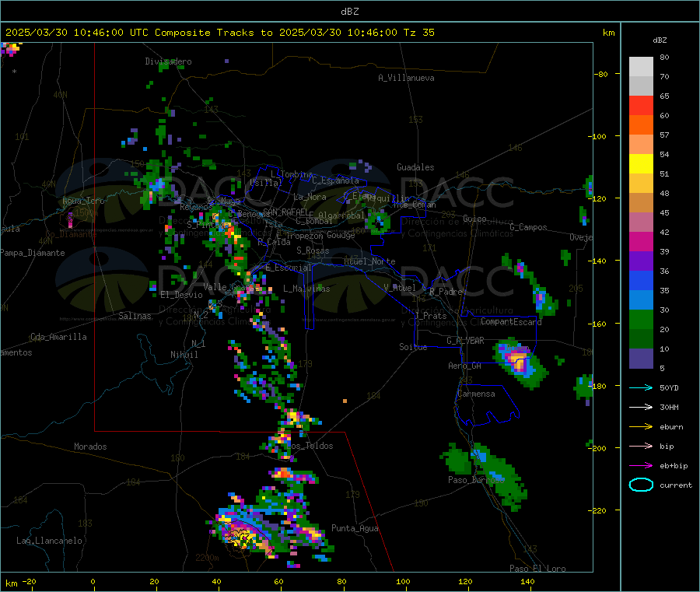Pick the slate purple 5-10 dBZ swatch
The height and width of the screenshot is (592, 700).
641,359
